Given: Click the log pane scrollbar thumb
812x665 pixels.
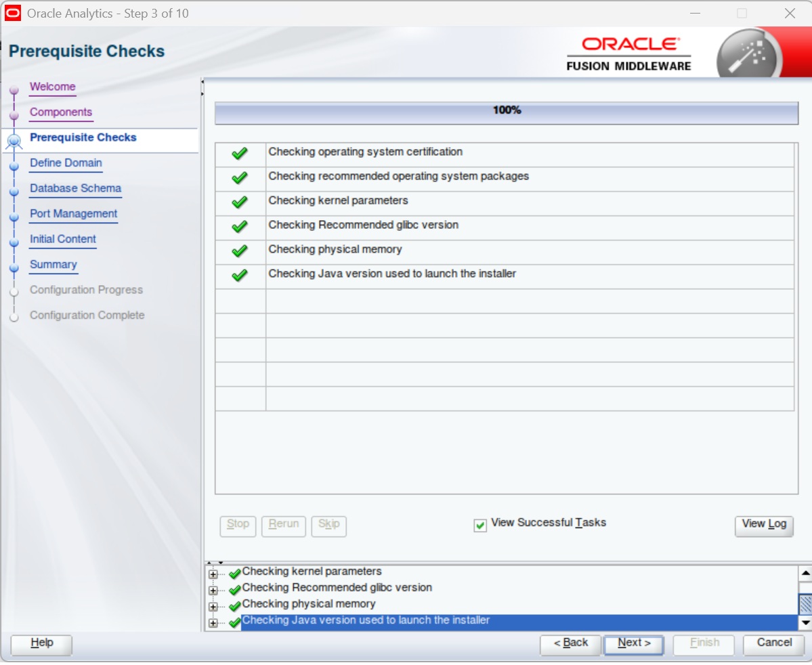Looking at the screenshot, I should tap(805, 604).
